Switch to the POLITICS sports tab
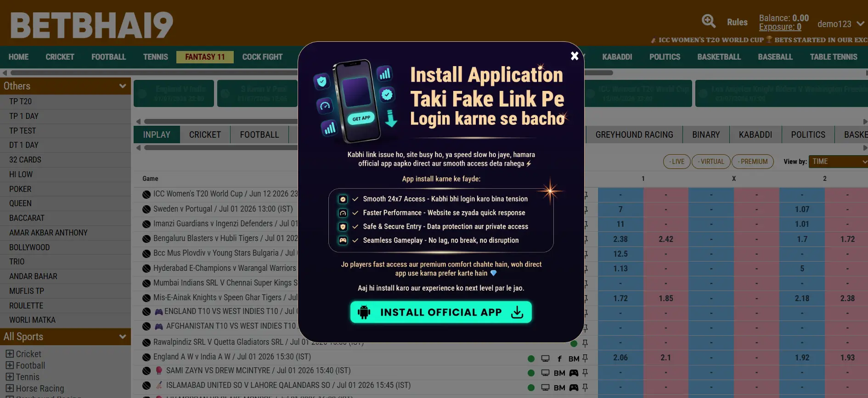The height and width of the screenshot is (398, 868). click(808, 135)
